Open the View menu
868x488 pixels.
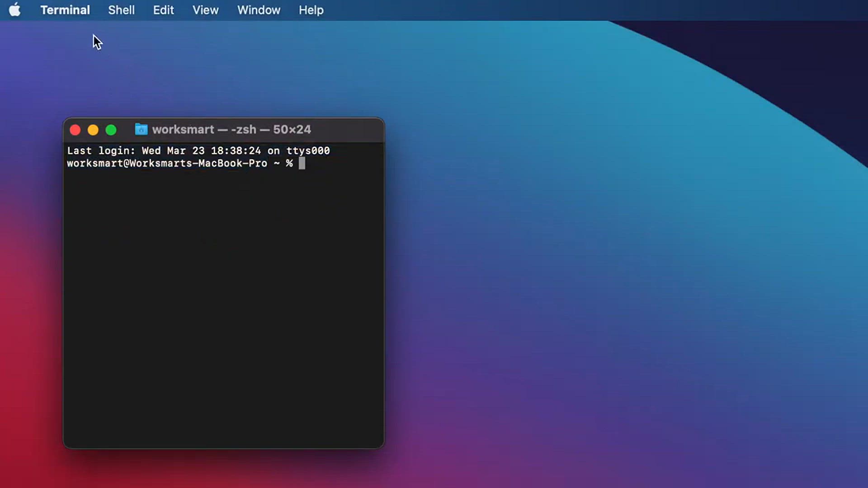[x=205, y=10]
